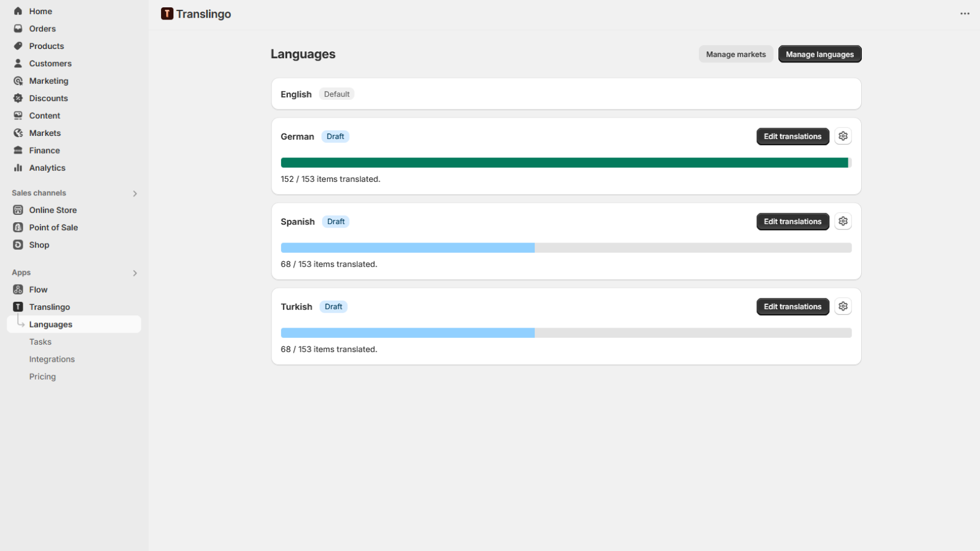Viewport: 980px width, 551px height.
Task: Open Pricing under Translingo
Action: (x=42, y=377)
